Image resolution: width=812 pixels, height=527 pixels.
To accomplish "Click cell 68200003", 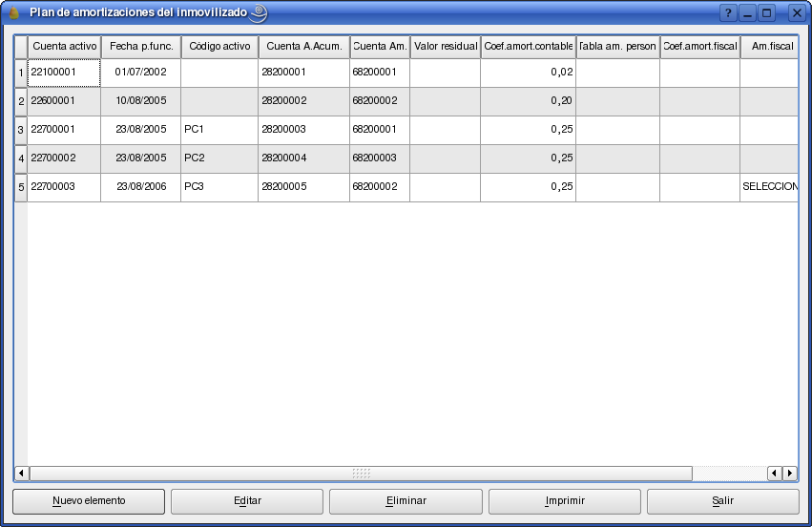I will (380, 158).
